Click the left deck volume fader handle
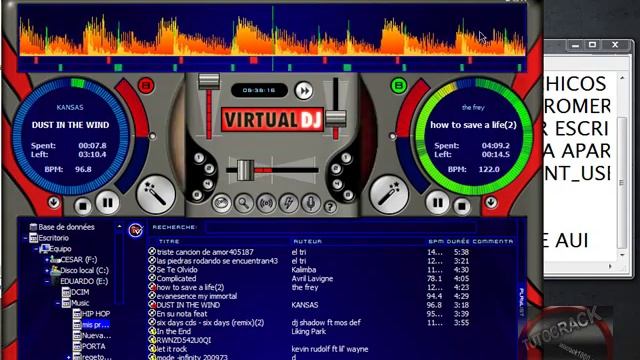640x360 pixels. pos(209,81)
